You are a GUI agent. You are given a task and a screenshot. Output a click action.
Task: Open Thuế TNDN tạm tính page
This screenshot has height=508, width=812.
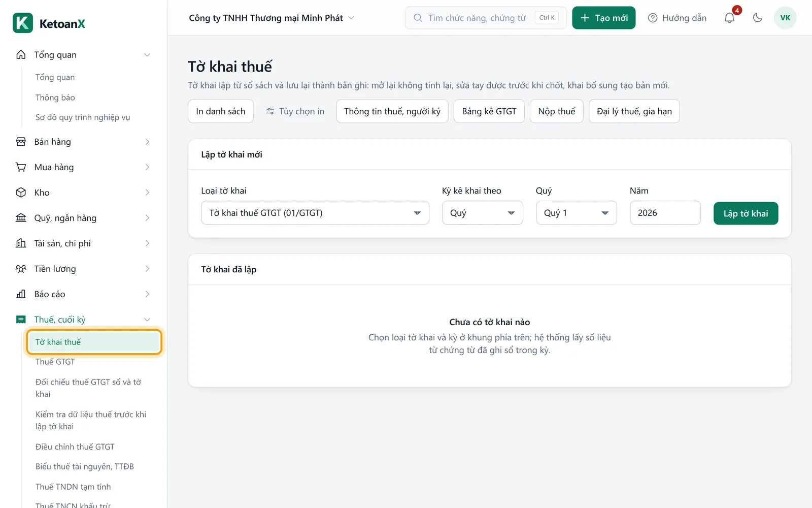point(73,487)
